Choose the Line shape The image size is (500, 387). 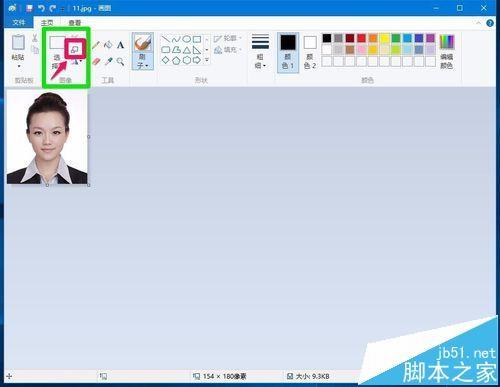click(166, 39)
